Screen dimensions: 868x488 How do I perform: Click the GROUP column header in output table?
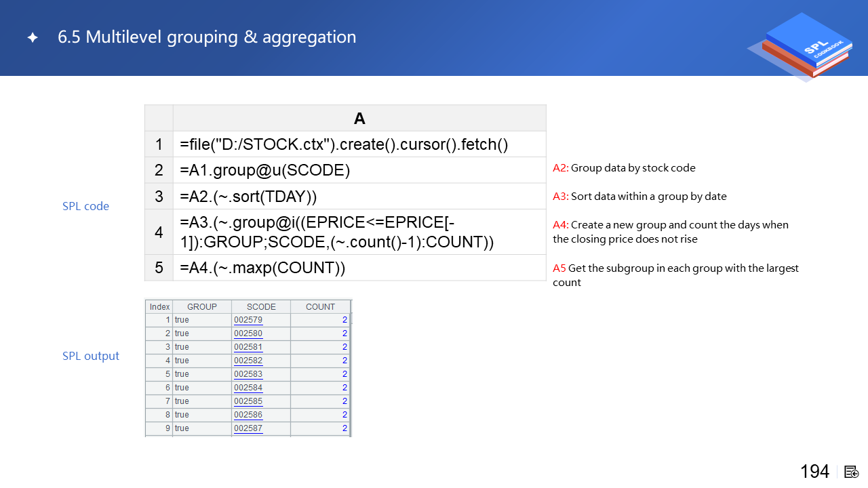pos(202,307)
